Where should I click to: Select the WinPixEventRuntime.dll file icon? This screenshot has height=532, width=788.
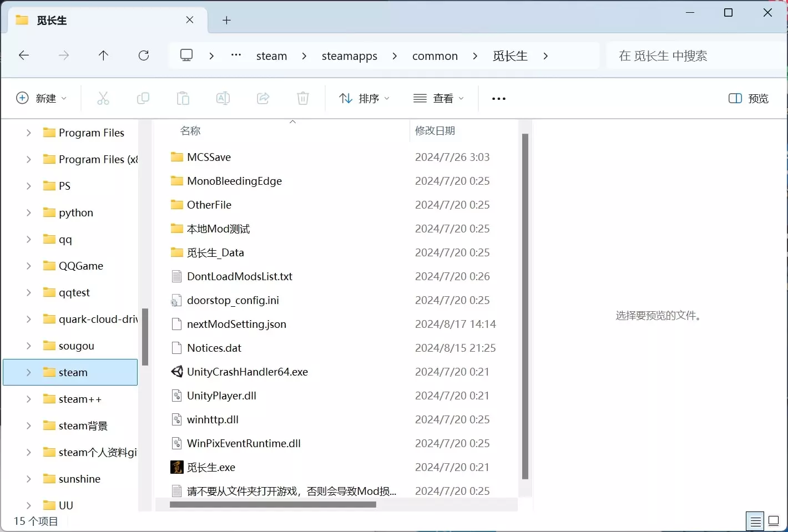177,443
